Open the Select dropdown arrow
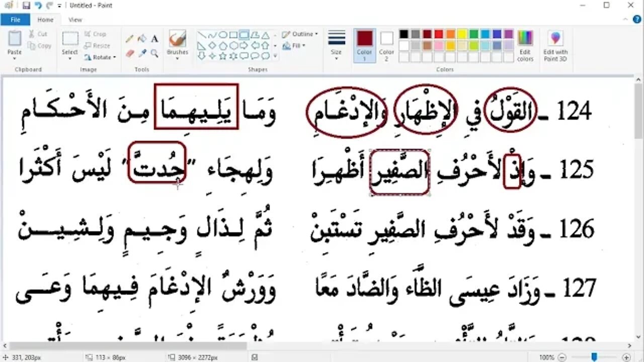The image size is (644, 362). click(70, 58)
